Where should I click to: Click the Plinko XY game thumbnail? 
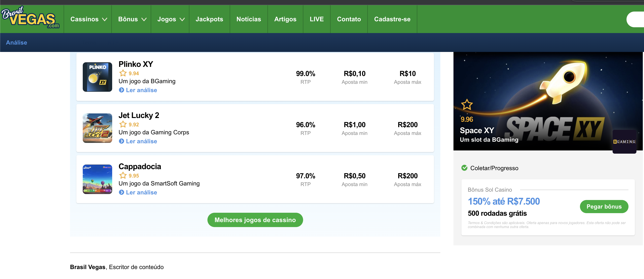[x=97, y=77]
